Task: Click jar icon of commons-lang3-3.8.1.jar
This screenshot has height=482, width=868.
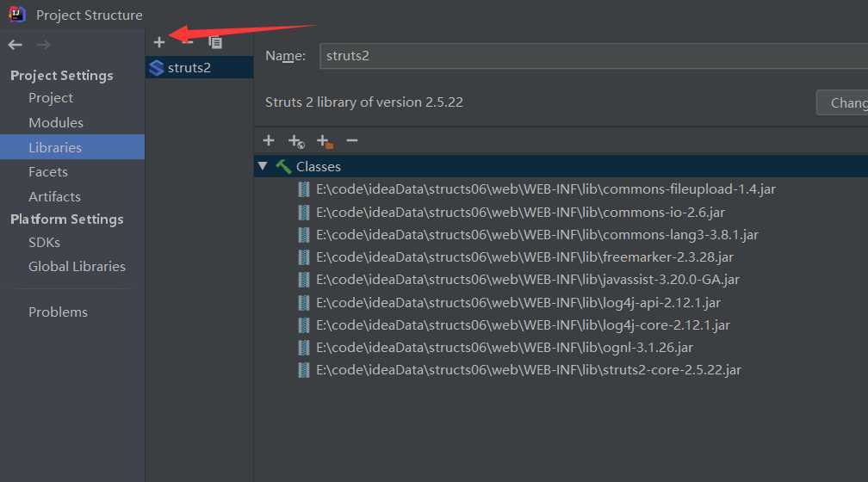Action: pyautogui.click(x=303, y=235)
